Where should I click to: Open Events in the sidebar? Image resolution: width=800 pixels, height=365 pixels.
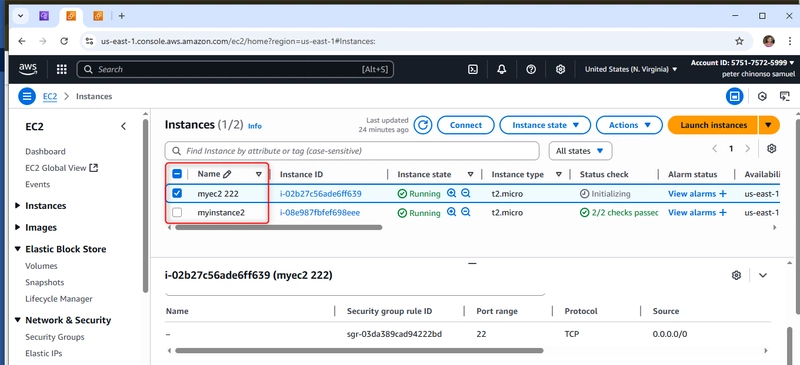click(38, 184)
